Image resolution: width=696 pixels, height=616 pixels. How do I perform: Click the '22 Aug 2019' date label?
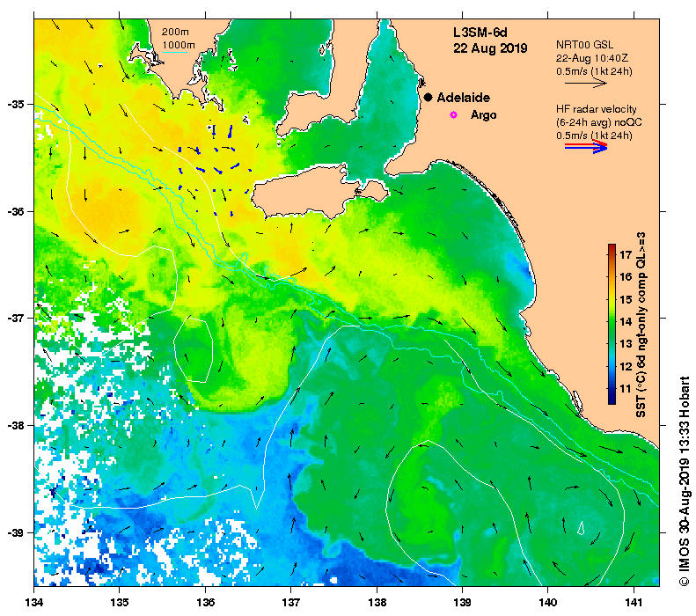point(490,48)
